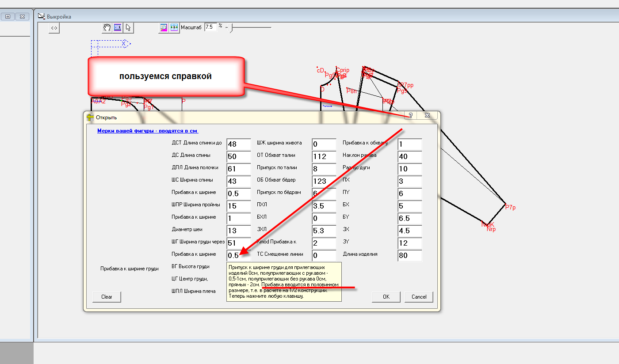Select the ШПР Ширина проймы field
Image resolution: width=619 pixels, height=364 pixels.
coord(238,206)
